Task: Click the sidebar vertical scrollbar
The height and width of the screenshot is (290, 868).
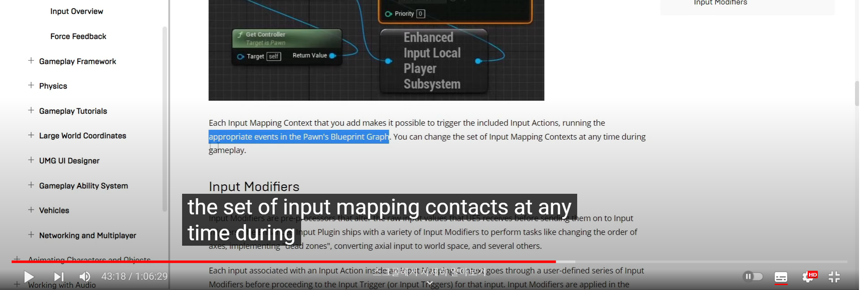Action: click(165, 119)
